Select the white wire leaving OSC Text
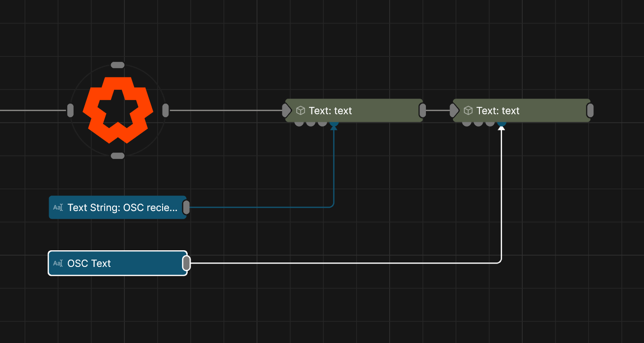Viewport: 644px width, 343px height. [x=344, y=263]
